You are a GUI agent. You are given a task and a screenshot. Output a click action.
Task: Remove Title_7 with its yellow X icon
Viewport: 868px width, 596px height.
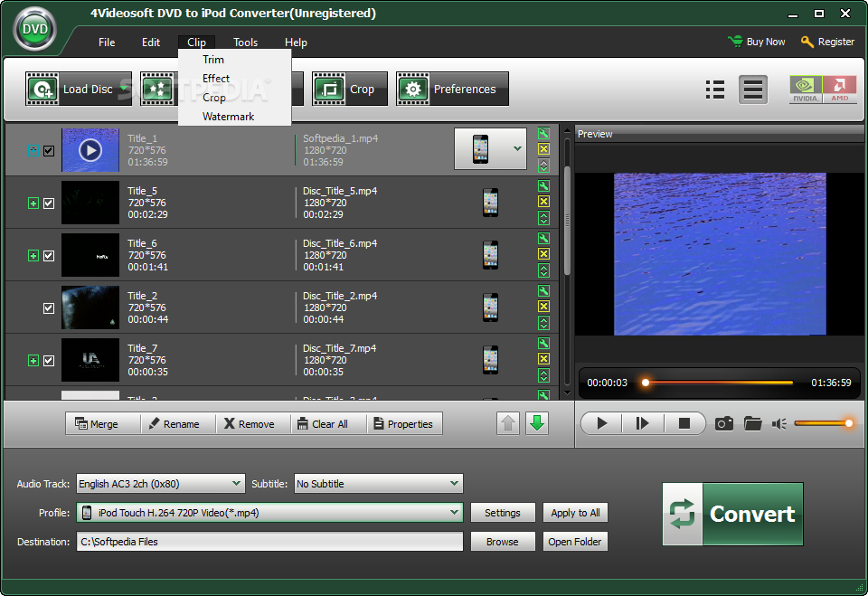[x=543, y=359]
